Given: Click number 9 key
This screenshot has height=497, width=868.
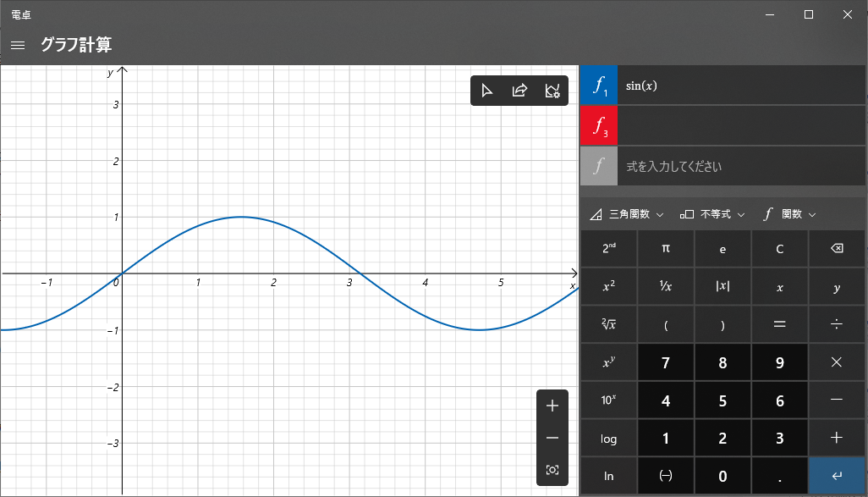Looking at the screenshot, I should click(779, 362).
